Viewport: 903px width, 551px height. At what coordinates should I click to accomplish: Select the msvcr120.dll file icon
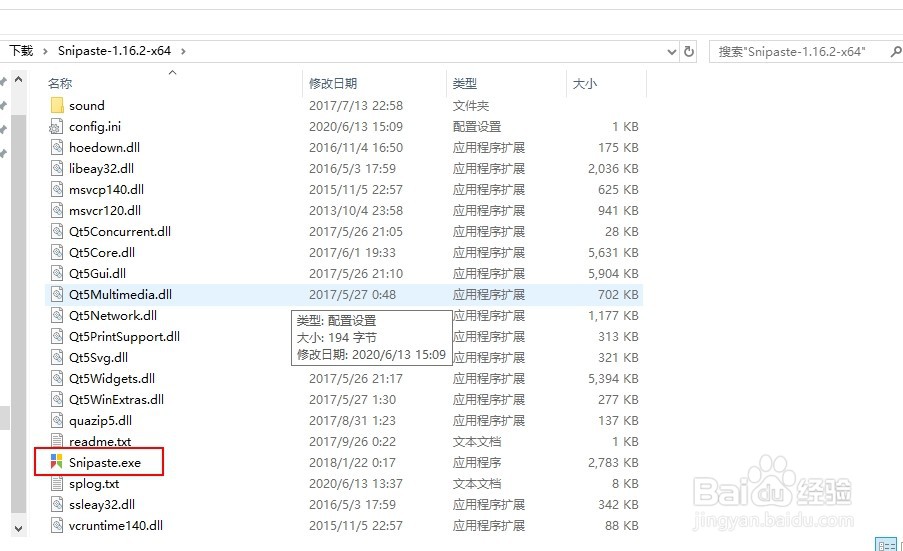click(x=56, y=211)
